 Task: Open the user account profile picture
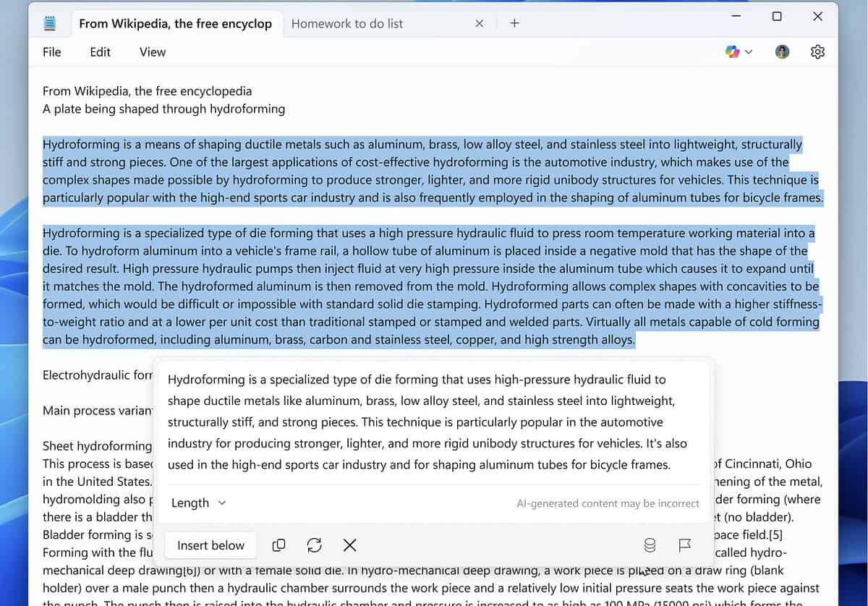782,51
